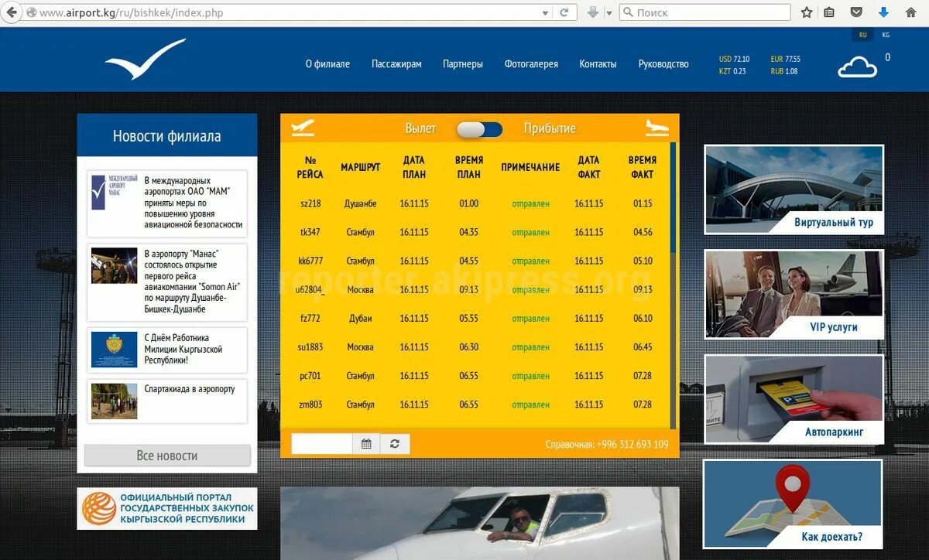
Task: Click the Прибытие label
Action: [x=550, y=128]
